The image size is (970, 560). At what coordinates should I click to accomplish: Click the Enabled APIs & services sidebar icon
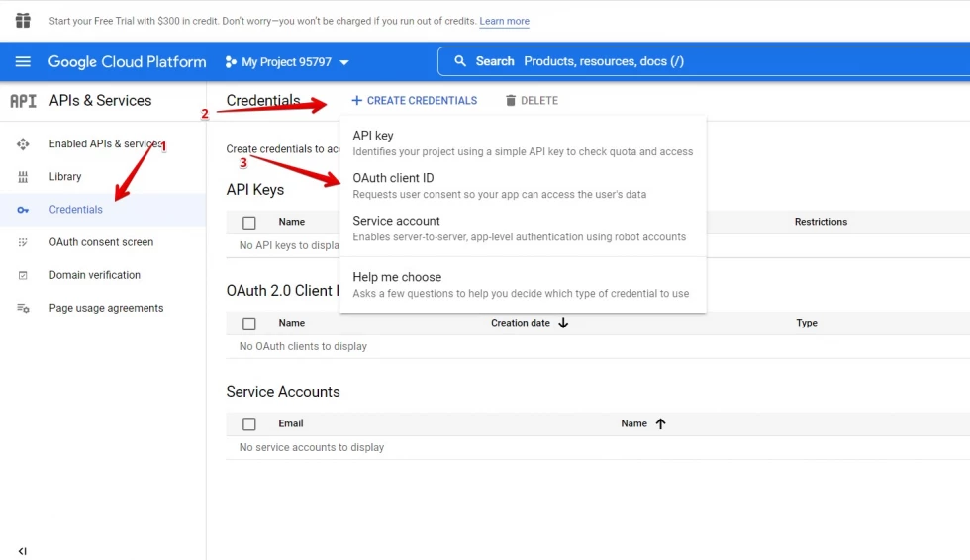[23, 144]
